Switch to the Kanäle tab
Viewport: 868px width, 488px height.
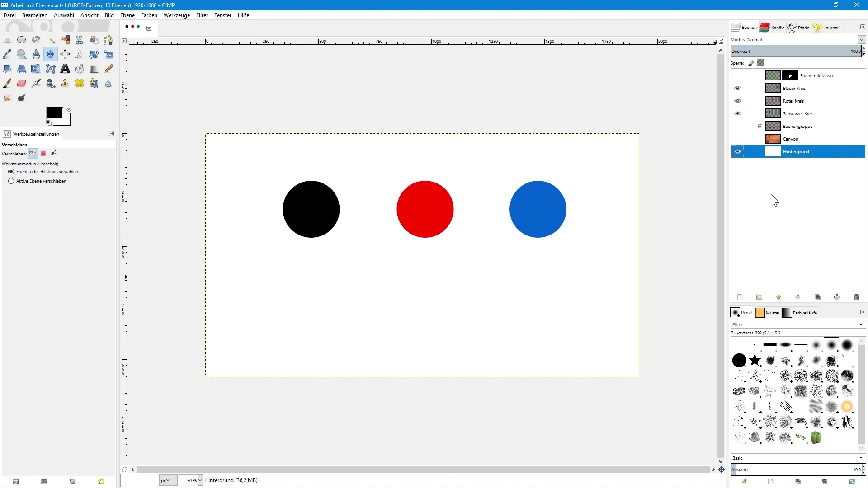click(772, 28)
